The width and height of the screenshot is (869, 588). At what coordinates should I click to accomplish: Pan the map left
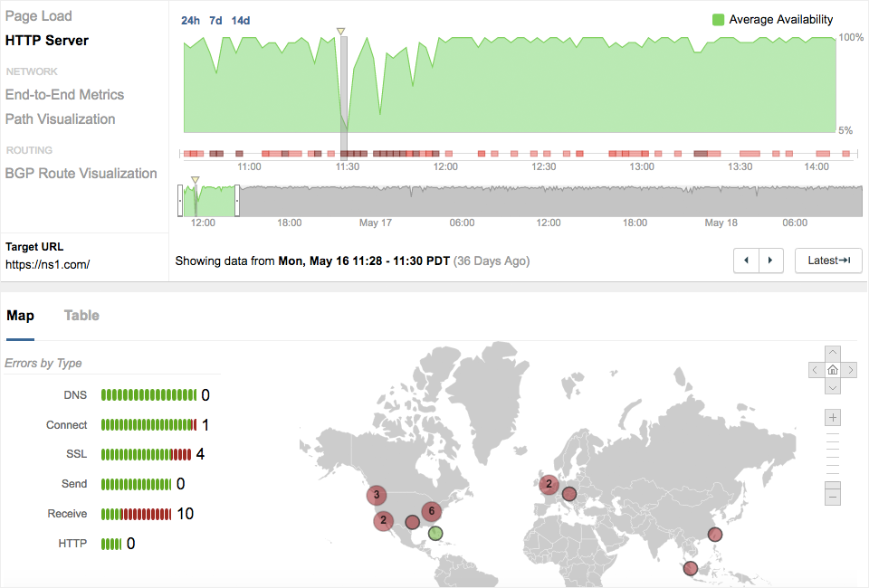click(816, 370)
